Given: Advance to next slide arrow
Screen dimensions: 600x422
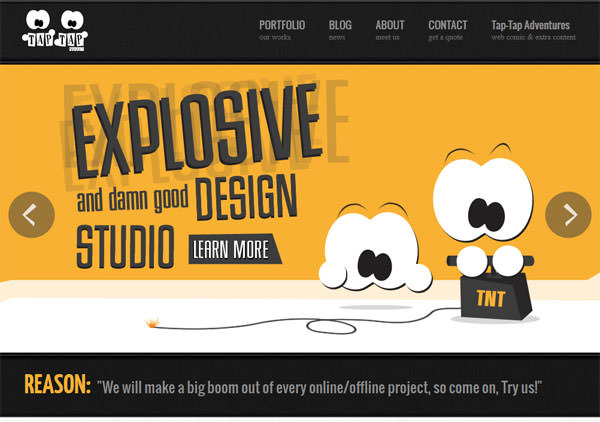Looking at the screenshot, I should click(x=568, y=215).
